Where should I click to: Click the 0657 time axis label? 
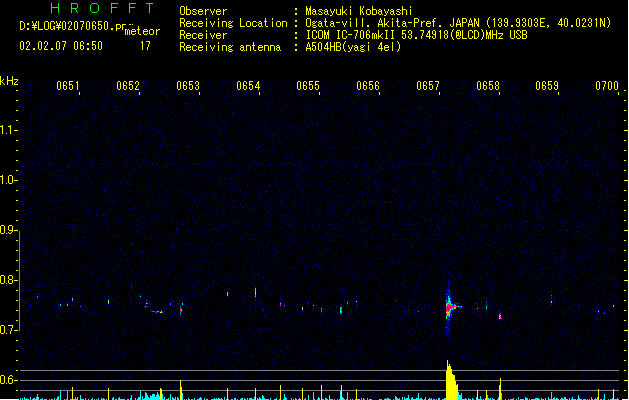[x=428, y=86]
